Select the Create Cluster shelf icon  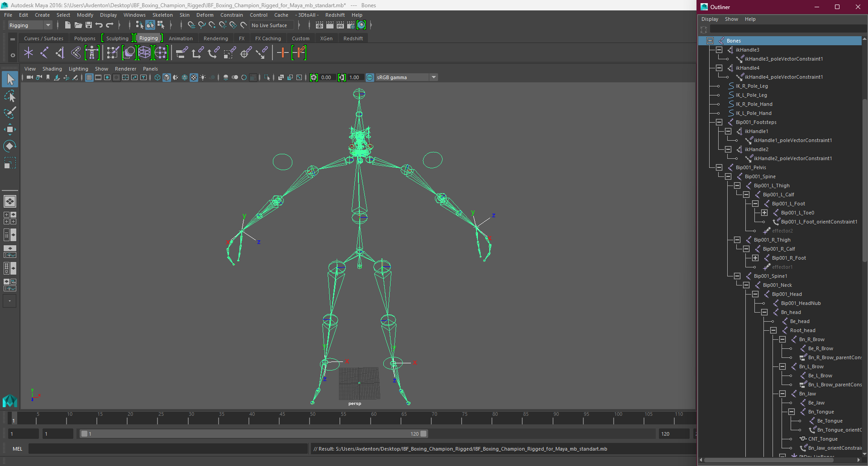[161, 53]
